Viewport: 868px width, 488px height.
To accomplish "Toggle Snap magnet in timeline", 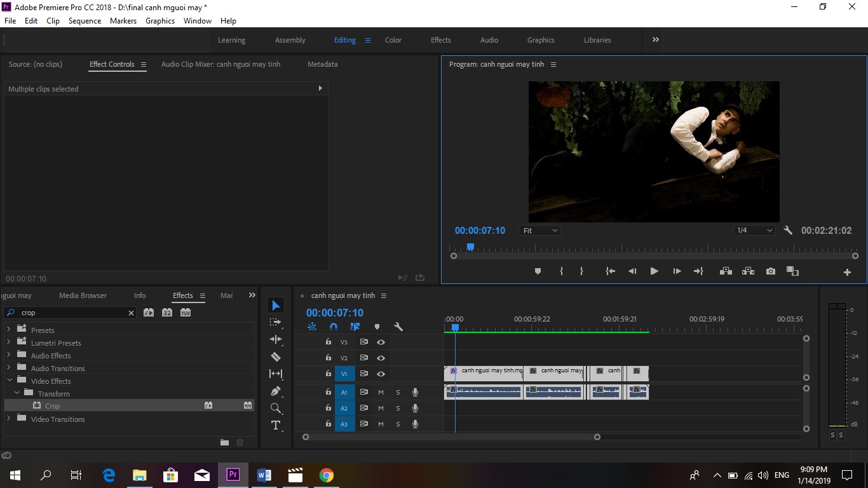I will (x=334, y=327).
